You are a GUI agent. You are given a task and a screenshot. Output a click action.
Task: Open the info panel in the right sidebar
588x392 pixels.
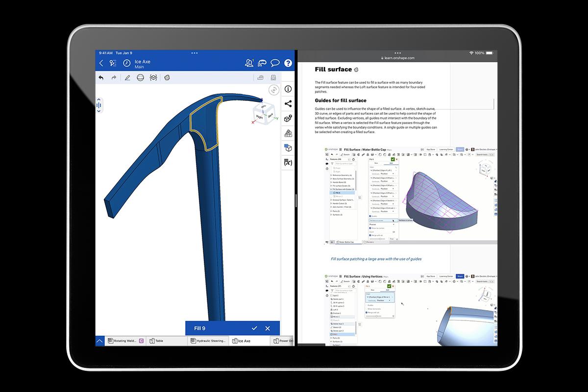(x=288, y=88)
